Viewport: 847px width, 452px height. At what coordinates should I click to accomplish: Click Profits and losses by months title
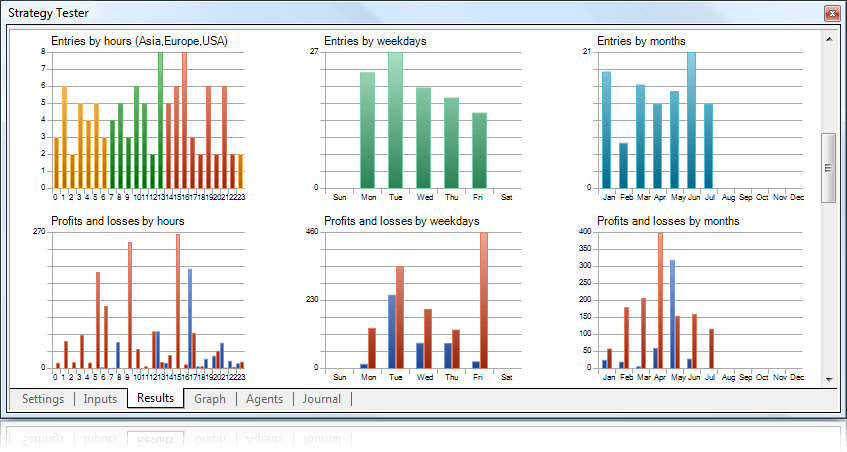point(668,221)
